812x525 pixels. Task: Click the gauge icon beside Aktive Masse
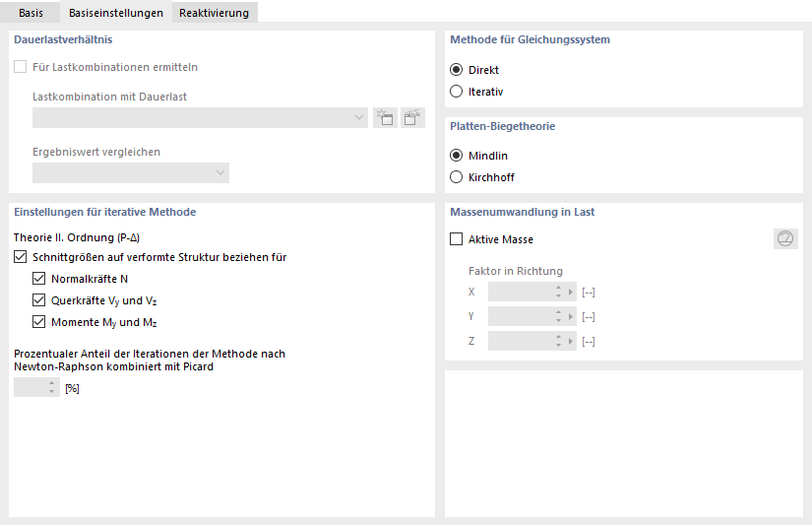click(x=785, y=238)
